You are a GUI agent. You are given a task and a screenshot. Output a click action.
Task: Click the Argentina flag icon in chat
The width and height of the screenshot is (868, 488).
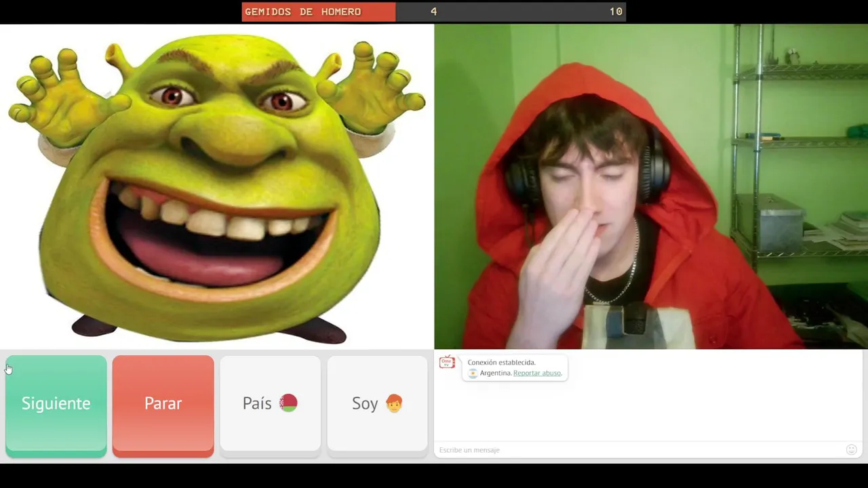tap(473, 373)
